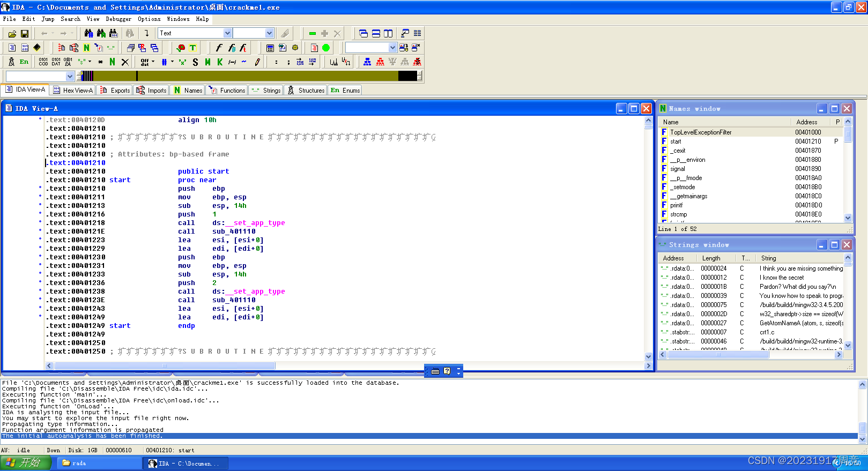Viewport: 868px width, 471px height.
Task: Click the En enums toolbar icon
Action: click(24, 62)
